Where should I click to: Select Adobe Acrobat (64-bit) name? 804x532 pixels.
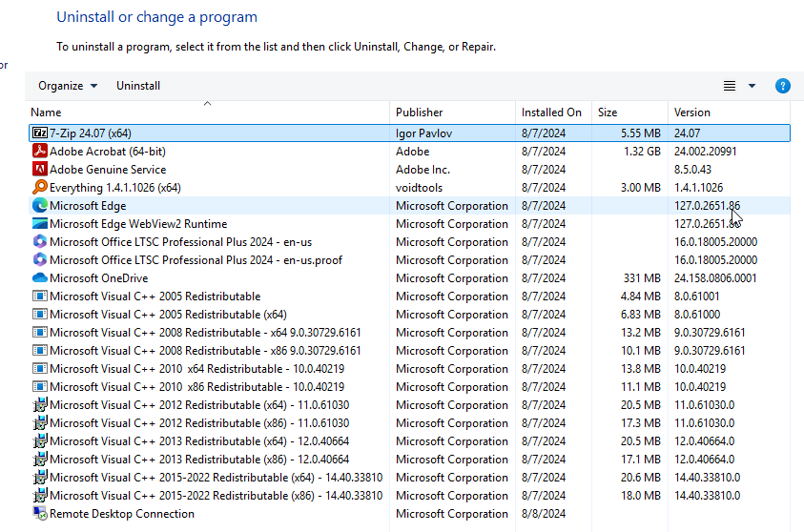[x=108, y=152]
